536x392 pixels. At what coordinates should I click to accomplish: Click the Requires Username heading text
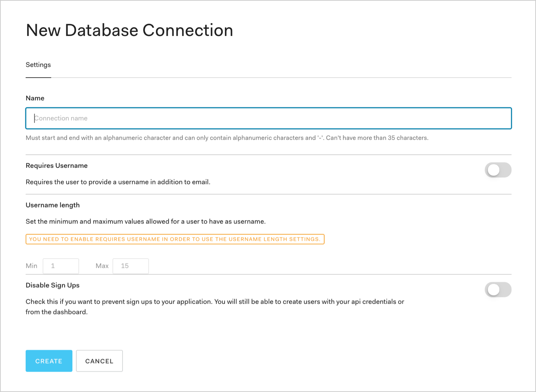57,166
